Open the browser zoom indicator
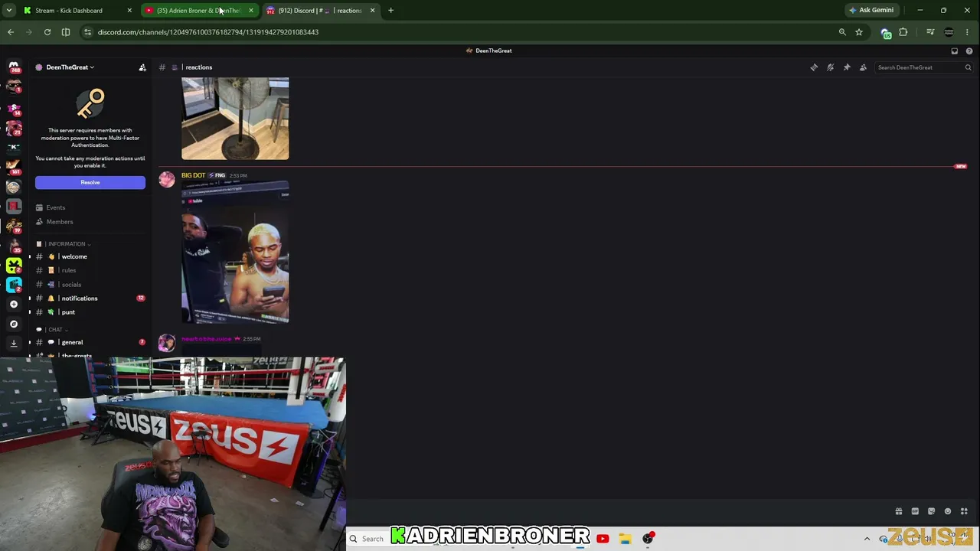Image resolution: width=980 pixels, height=551 pixels. tap(842, 32)
